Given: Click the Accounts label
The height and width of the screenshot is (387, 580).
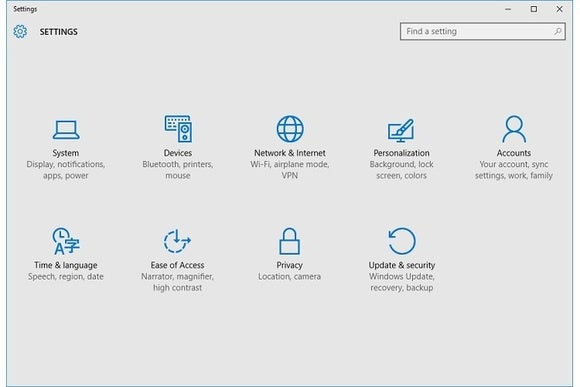Looking at the screenshot, I should coord(514,153).
